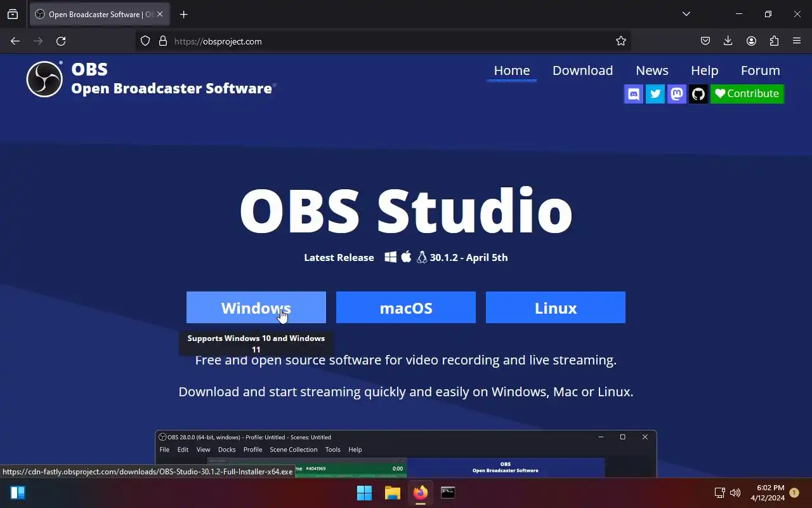
Task: Open the Firefox extensions icon
Action: [x=774, y=41]
